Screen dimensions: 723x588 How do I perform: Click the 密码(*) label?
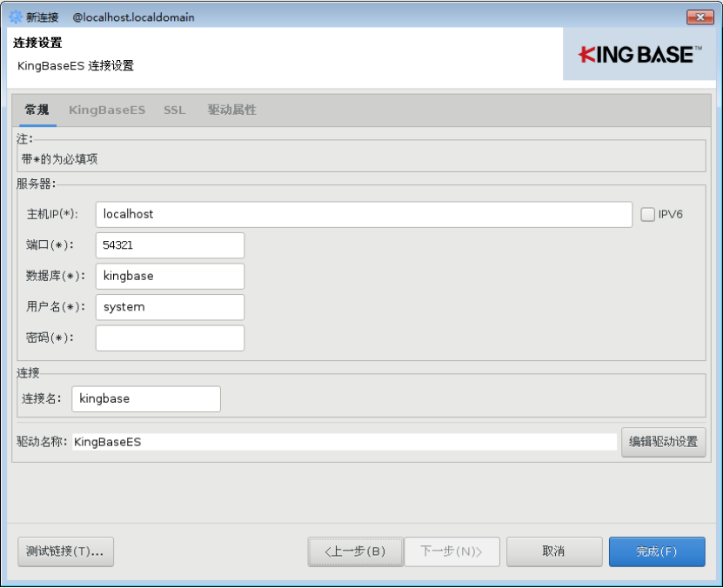click(x=50, y=337)
